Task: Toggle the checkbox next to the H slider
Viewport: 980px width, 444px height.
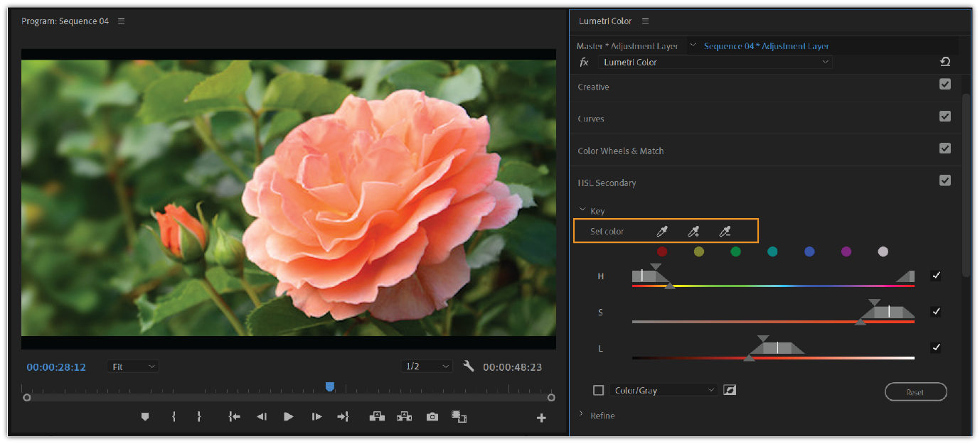Action: [x=936, y=276]
